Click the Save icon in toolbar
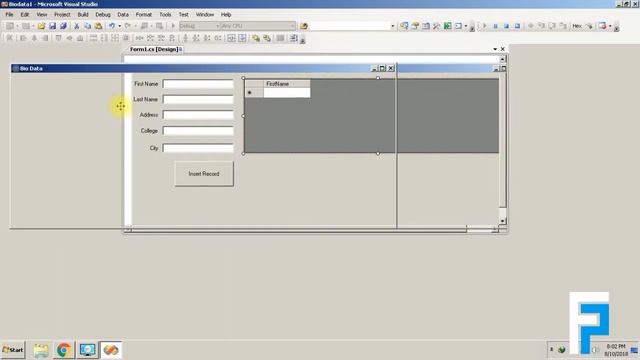 (x=52, y=26)
